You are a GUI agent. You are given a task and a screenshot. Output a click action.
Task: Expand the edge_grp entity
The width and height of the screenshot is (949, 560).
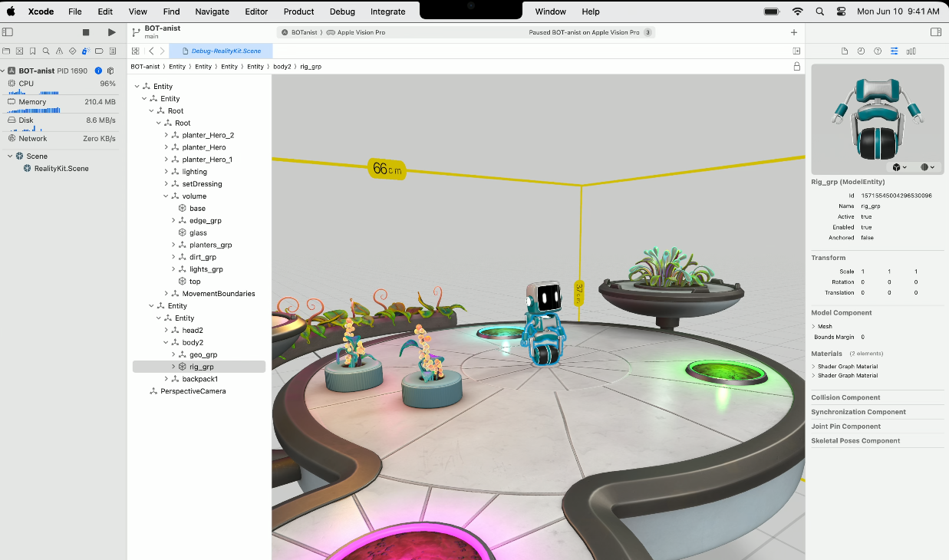[x=173, y=221]
